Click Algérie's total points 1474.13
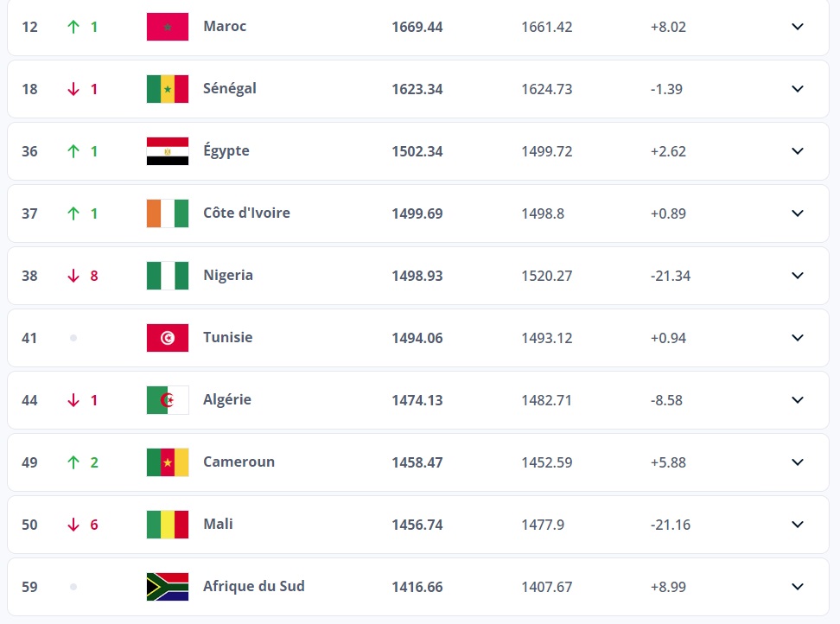Screen dimensions: 840x624 (x=417, y=400)
